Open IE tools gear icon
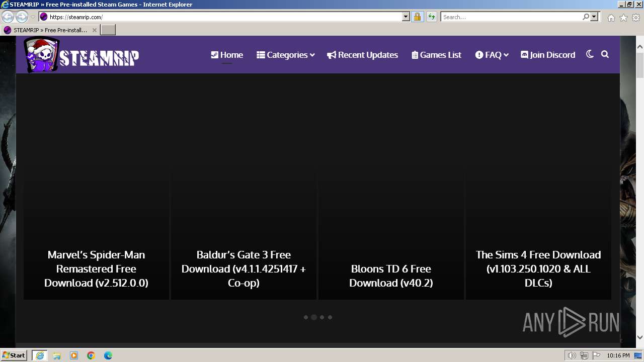644x362 pixels. pyautogui.click(x=636, y=17)
